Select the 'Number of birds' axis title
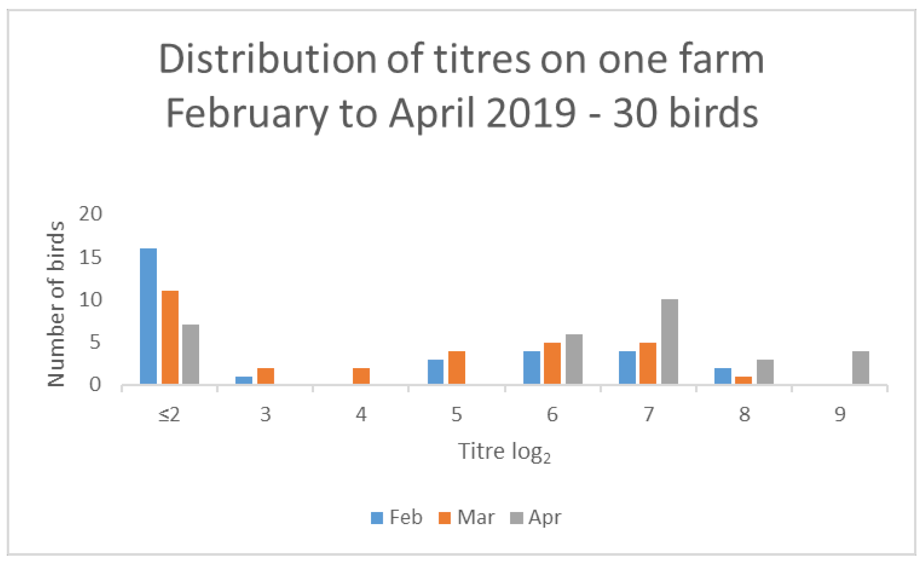This screenshot has height=566, width=924. (56, 304)
